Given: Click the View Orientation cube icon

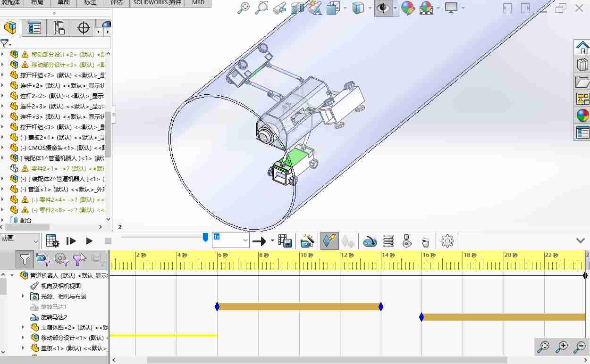Looking at the screenshot, I should (334, 8).
